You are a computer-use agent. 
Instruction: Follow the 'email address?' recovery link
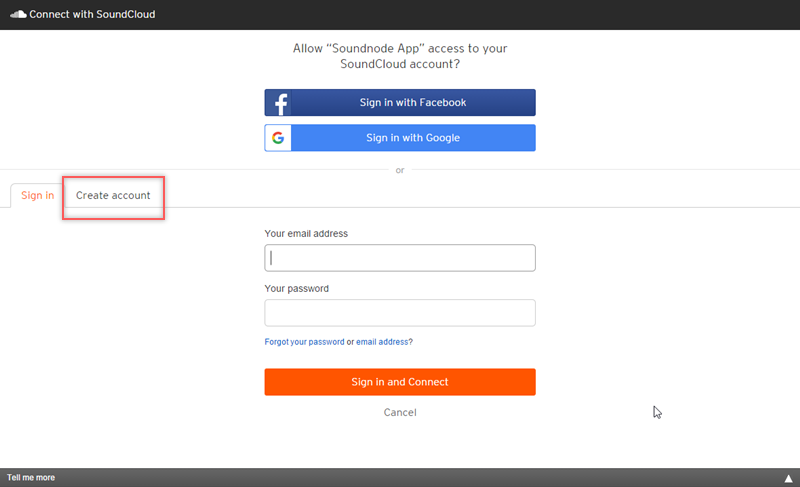click(x=384, y=342)
